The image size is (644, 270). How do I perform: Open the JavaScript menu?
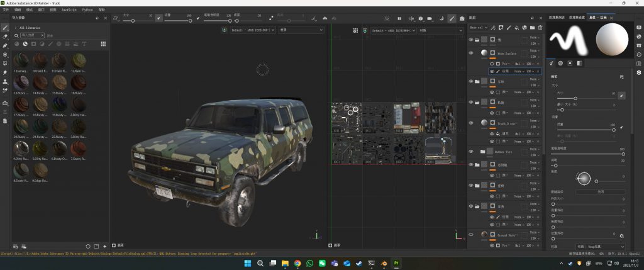tap(69, 10)
